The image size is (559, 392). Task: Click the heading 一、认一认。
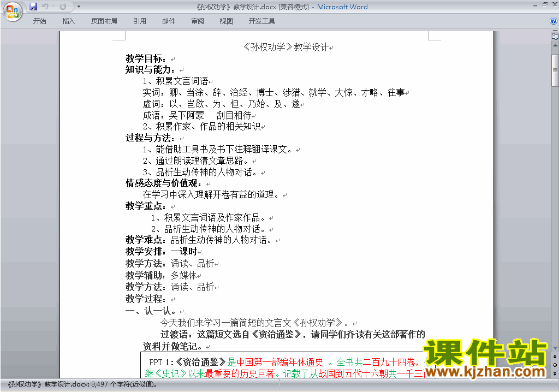tap(151, 311)
